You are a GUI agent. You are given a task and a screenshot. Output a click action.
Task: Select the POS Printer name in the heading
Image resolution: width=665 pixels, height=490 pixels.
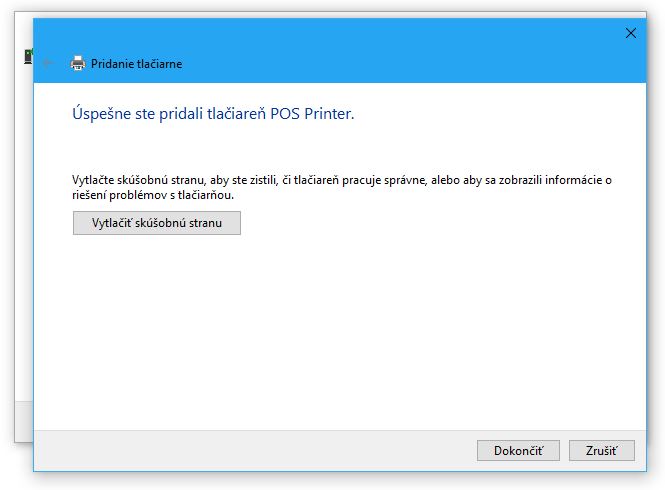point(312,114)
